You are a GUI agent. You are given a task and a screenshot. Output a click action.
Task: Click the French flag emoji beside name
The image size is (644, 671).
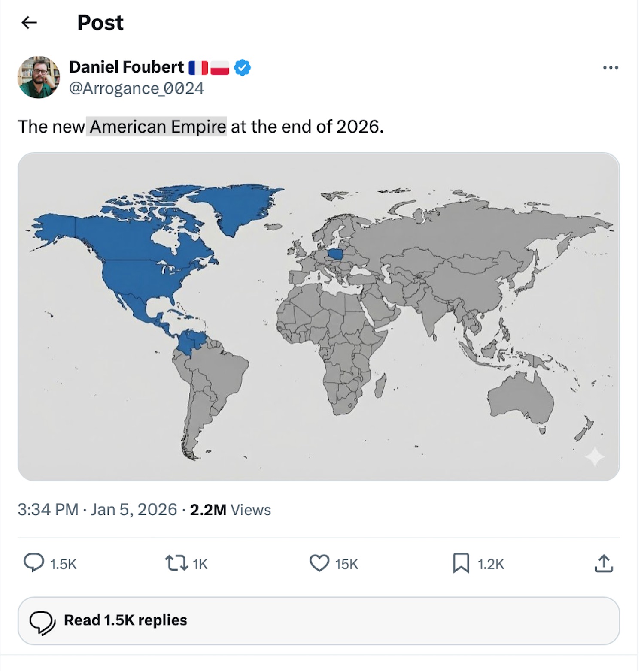(198, 68)
